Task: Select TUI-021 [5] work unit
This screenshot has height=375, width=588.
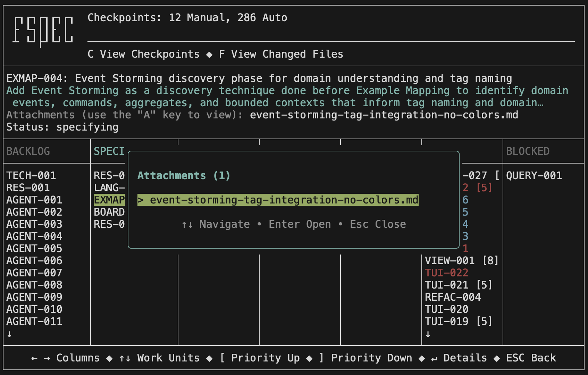Action: click(459, 285)
